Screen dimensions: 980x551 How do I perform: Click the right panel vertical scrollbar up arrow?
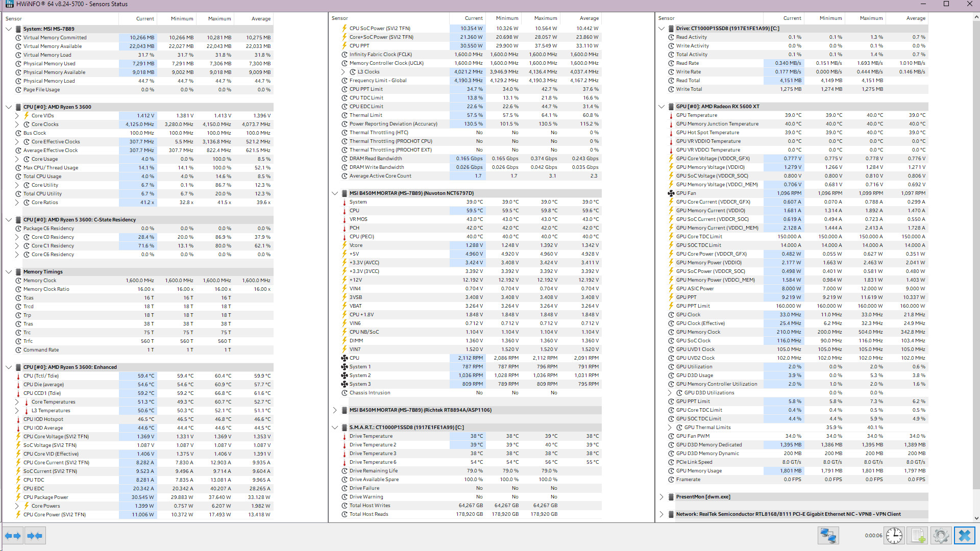(x=976, y=17)
